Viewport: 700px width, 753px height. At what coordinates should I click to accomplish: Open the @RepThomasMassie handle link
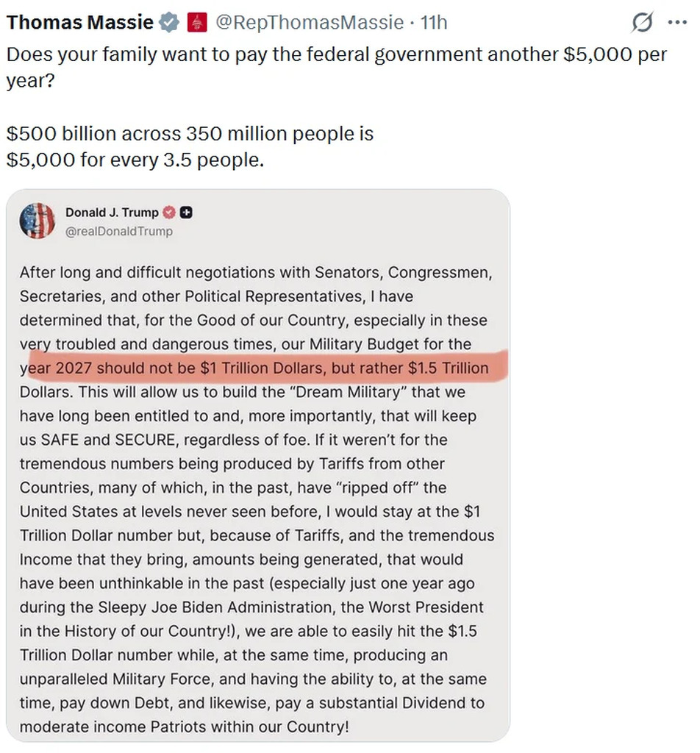(309, 23)
